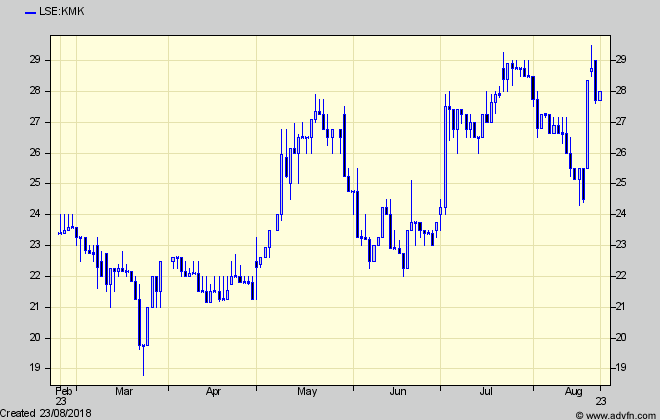This screenshot has width=660, height=420.
Task: Click the www.advfn.com copyright text
Action: pos(617,415)
